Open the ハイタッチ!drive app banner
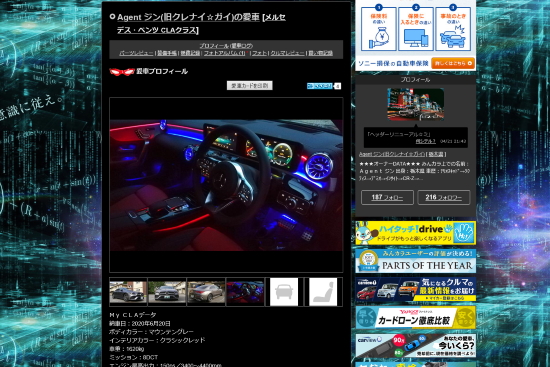Image resolution: width=550 pixels, height=367 pixels. (416, 233)
